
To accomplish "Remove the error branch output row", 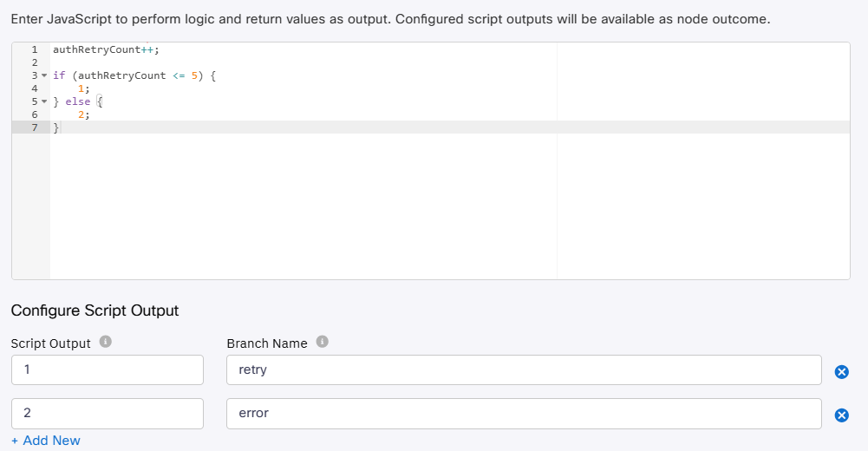I will point(841,415).
